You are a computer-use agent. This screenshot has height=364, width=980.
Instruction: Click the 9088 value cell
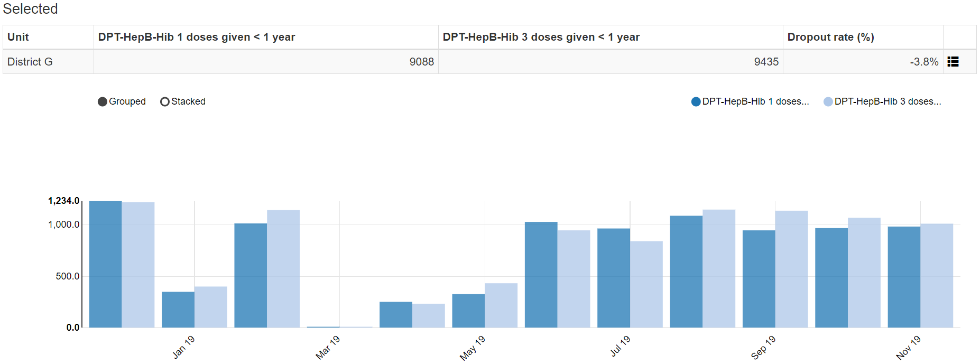click(266, 62)
